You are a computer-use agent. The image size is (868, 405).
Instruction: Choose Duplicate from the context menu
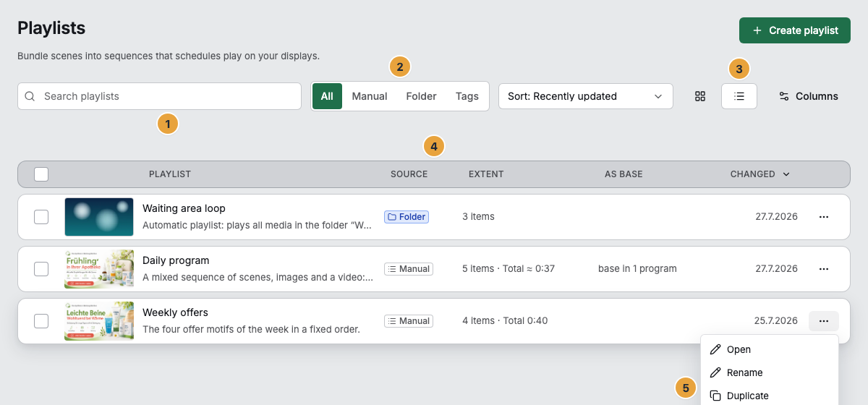(x=770, y=396)
